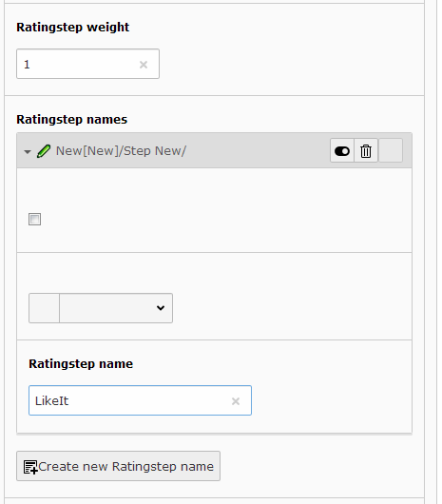Click the blank button beside the trash icon
The height and width of the screenshot is (504, 442).
[x=391, y=151]
